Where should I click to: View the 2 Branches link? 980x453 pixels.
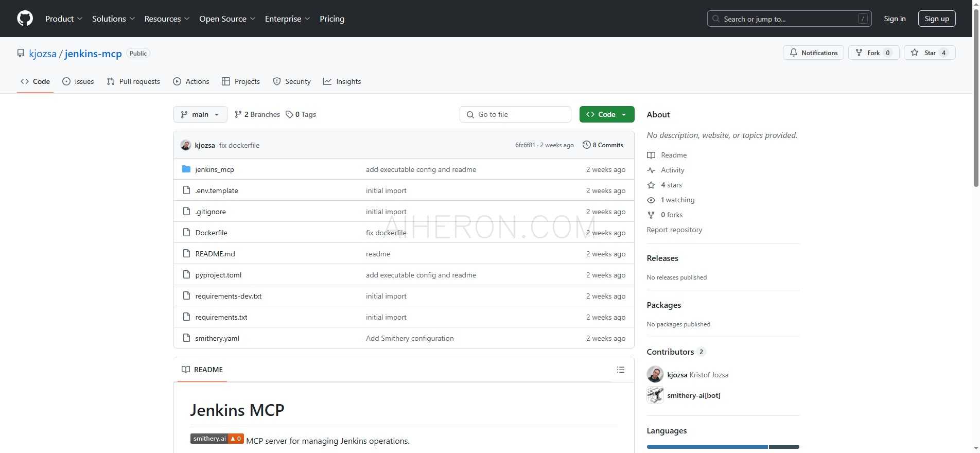tap(257, 114)
